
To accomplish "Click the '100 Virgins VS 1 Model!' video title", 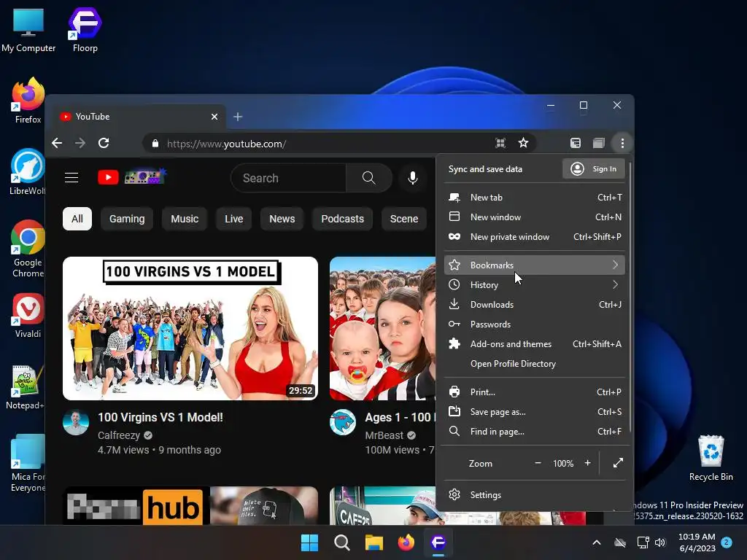I will pos(160,418).
